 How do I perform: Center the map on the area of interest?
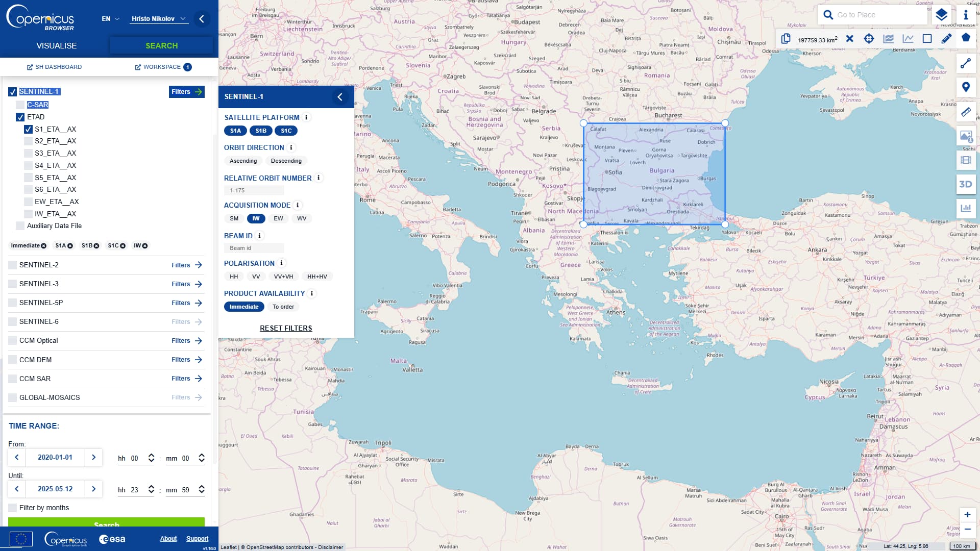point(869,39)
